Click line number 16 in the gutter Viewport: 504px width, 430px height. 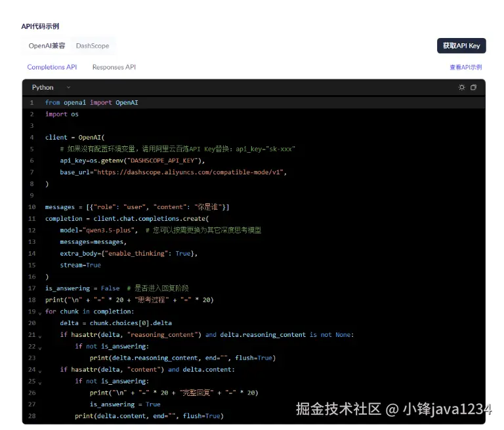[31, 277]
